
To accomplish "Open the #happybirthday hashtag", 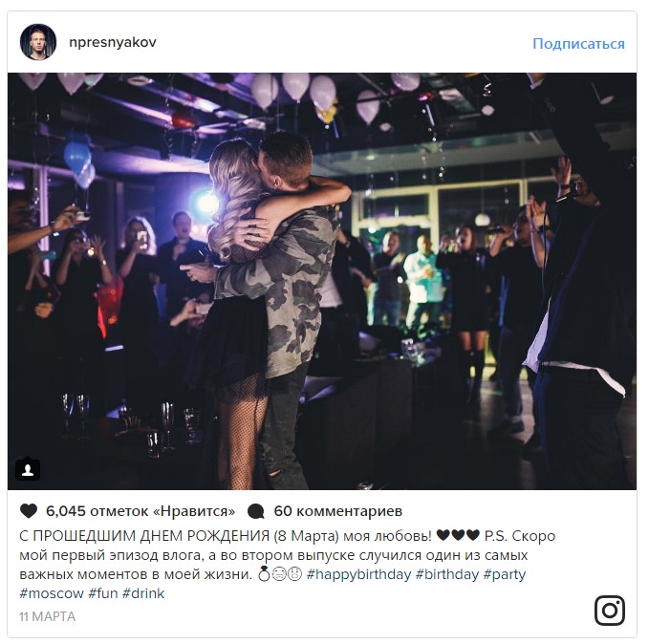I will (x=358, y=574).
